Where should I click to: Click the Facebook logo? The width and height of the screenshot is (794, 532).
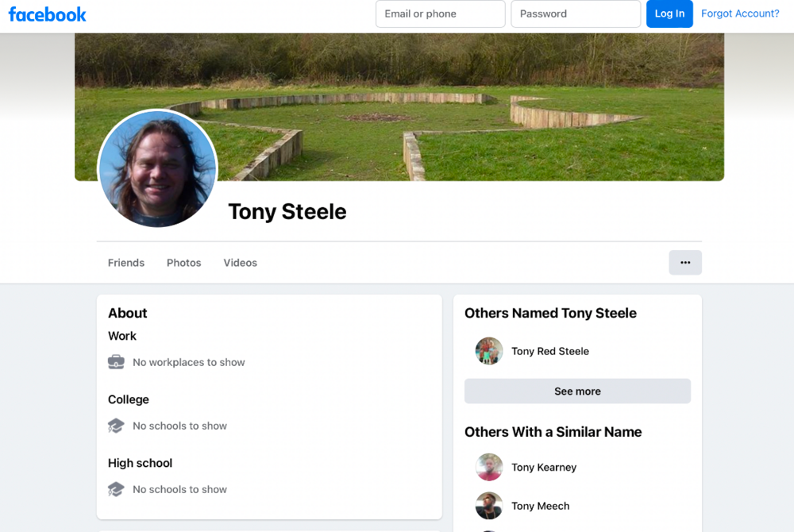47,14
